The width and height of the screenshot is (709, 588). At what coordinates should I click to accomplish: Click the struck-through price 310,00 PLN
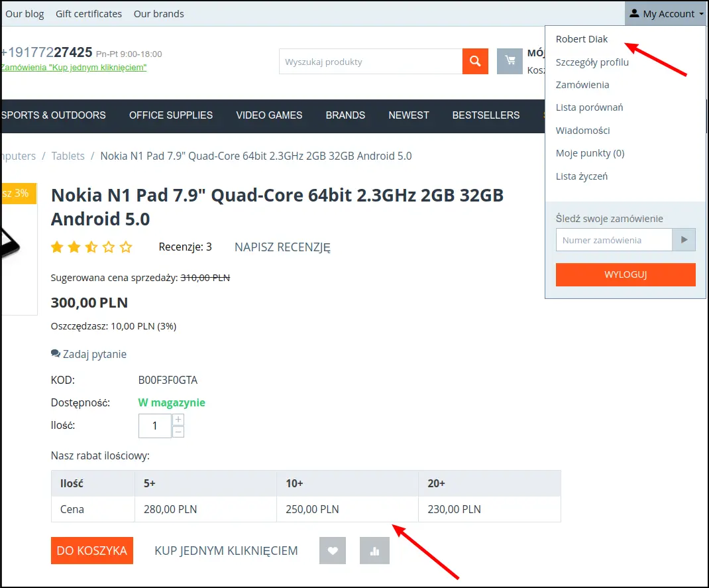pos(205,278)
